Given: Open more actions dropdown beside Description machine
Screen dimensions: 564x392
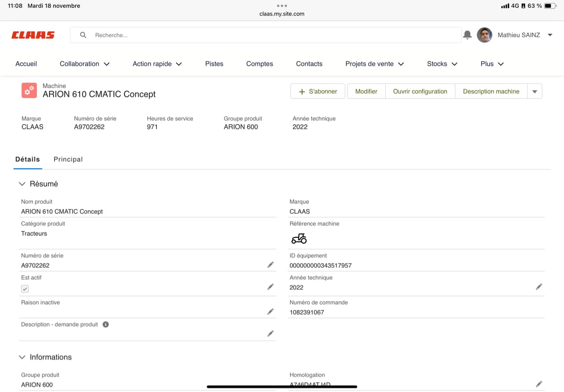Looking at the screenshot, I should click(534, 91).
